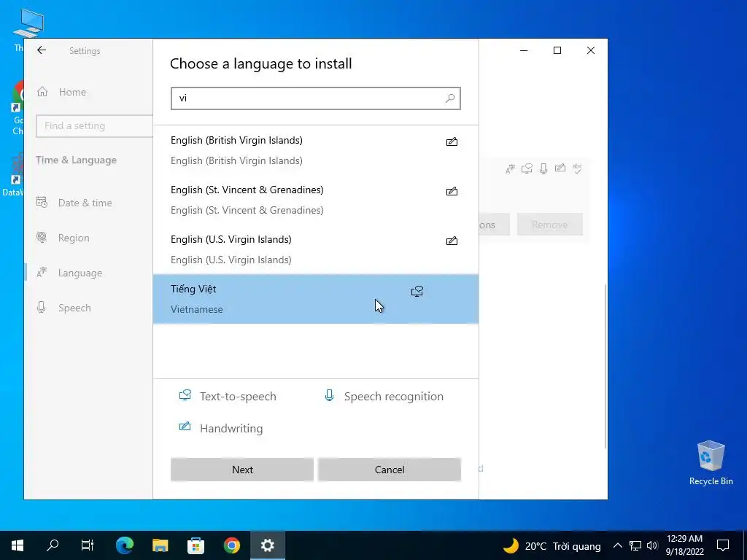Open the notification center icon
Image resolution: width=747 pixels, height=560 pixels.
[723, 545]
